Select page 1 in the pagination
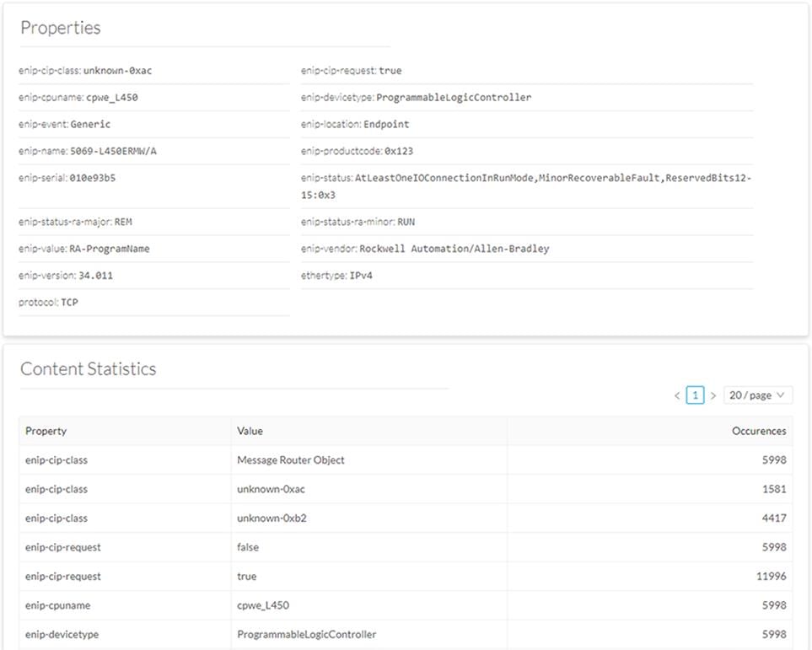Image resolution: width=812 pixels, height=650 pixels. 695,395
